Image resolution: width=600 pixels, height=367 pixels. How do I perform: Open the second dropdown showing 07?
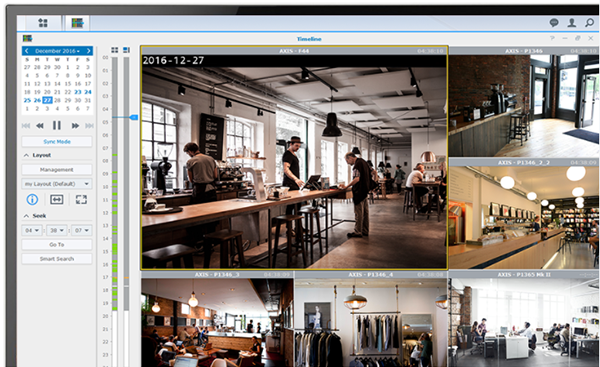click(x=82, y=230)
